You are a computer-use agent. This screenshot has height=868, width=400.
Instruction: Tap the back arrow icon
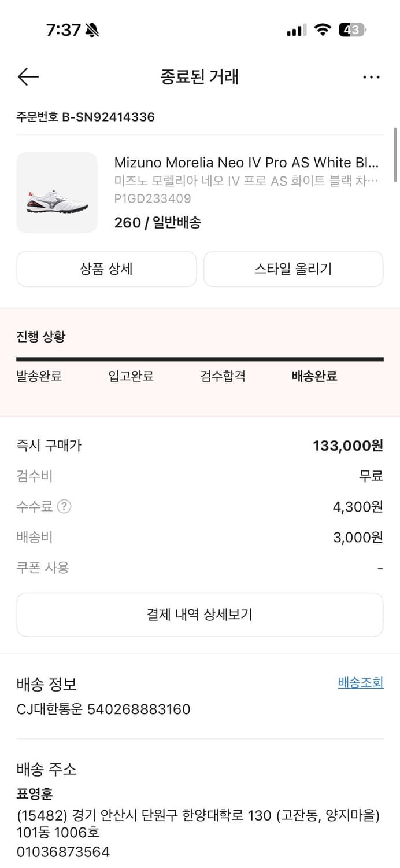(x=28, y=77)
